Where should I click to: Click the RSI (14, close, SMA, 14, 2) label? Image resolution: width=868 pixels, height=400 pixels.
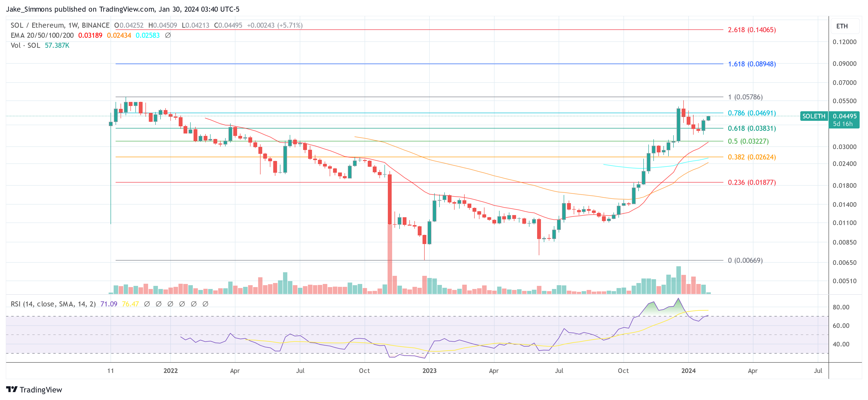point(53,304)
